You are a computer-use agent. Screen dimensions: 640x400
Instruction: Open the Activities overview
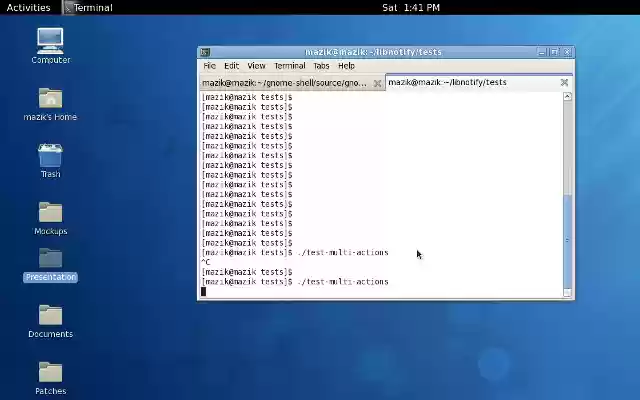pyautogui.click(x=29, y=7)
